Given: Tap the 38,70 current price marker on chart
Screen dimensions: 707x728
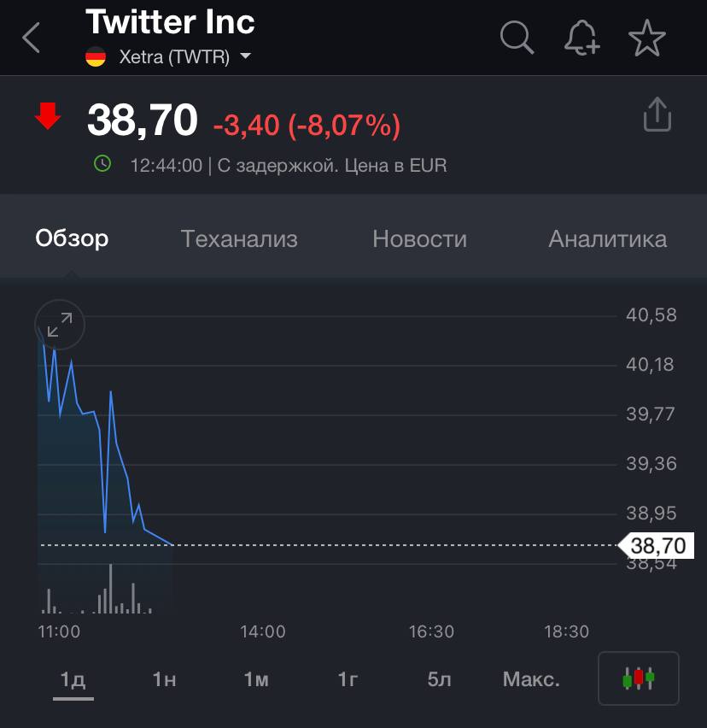Looking at the screenshot, I should click(x=657, y=545).
